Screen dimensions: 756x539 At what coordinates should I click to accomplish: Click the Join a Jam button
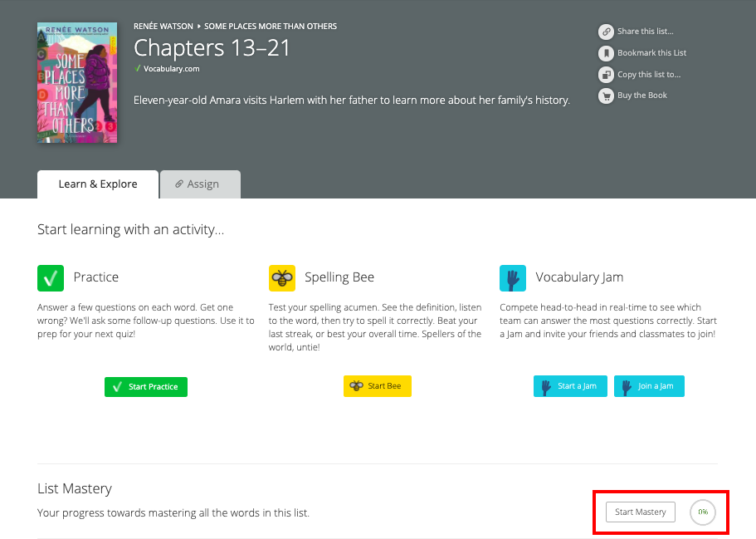(649, 386)
